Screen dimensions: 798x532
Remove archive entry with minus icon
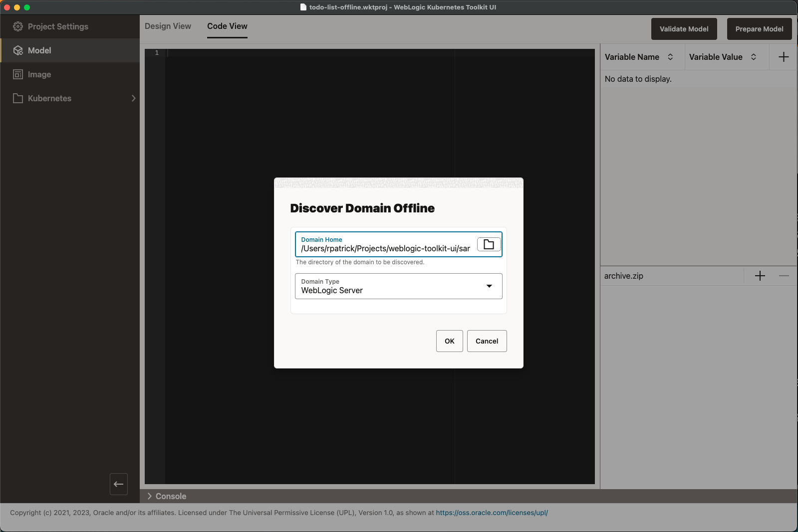(x=784, y=276)
